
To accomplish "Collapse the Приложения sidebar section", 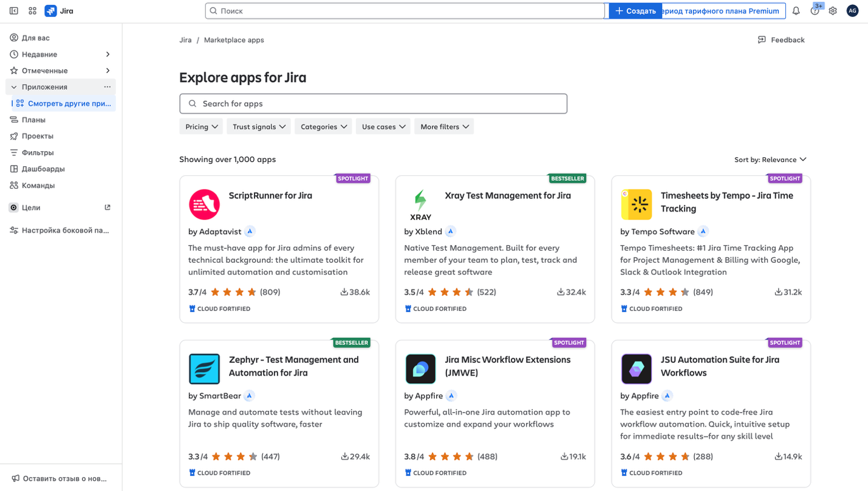I will point(14,87).
